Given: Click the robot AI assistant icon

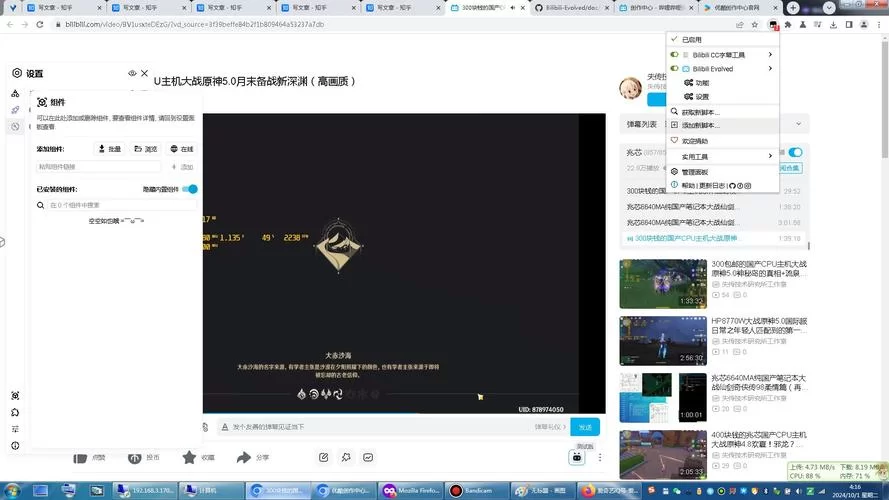Looking at the screenshot, I should tap(577, 457).
